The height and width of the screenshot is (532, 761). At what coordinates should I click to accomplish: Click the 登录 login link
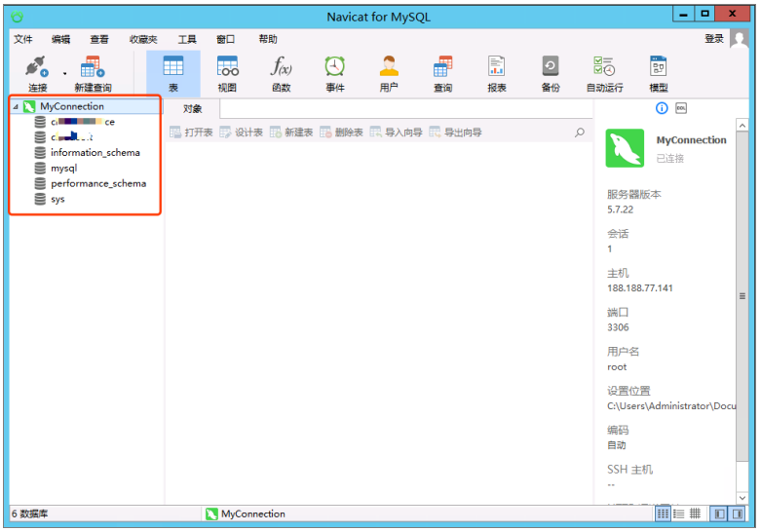(714, 39)
